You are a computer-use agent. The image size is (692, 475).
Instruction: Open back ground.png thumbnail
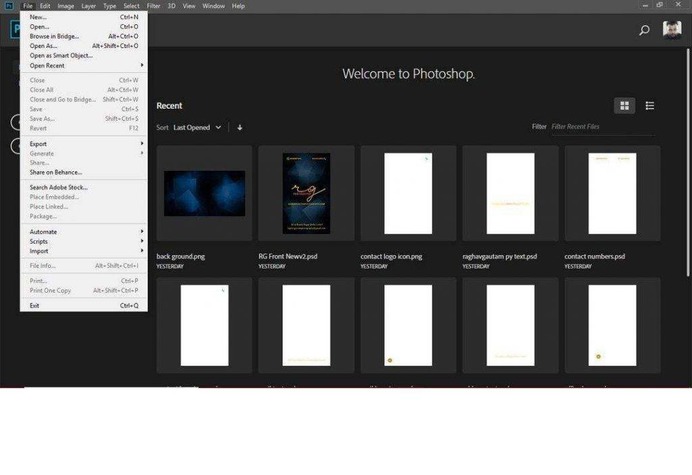[x=204, y=193]
